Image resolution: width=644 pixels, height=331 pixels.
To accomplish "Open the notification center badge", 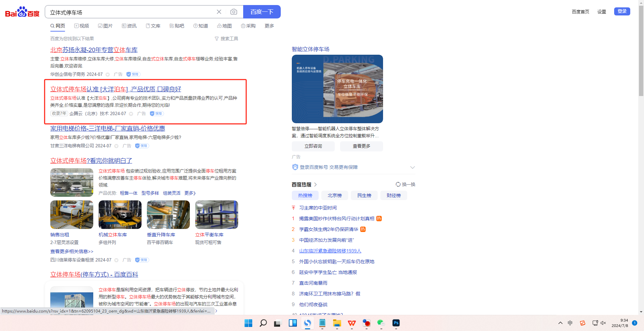I will 635,323.
